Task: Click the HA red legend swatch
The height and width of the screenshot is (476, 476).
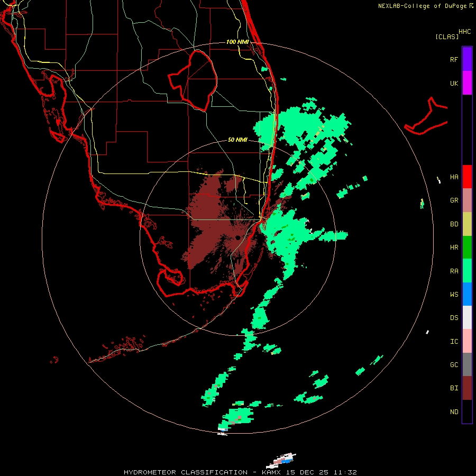Action: 467,177
